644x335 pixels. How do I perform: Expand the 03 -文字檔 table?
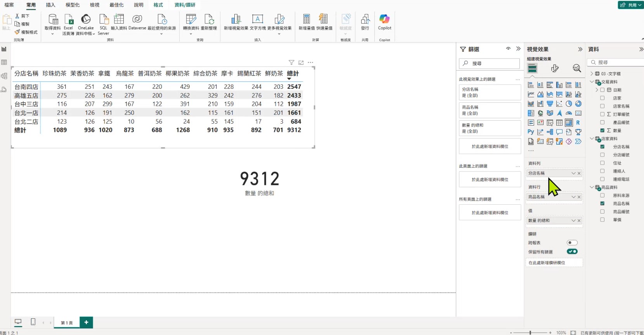pyautogui.click(x=592, y=74)
